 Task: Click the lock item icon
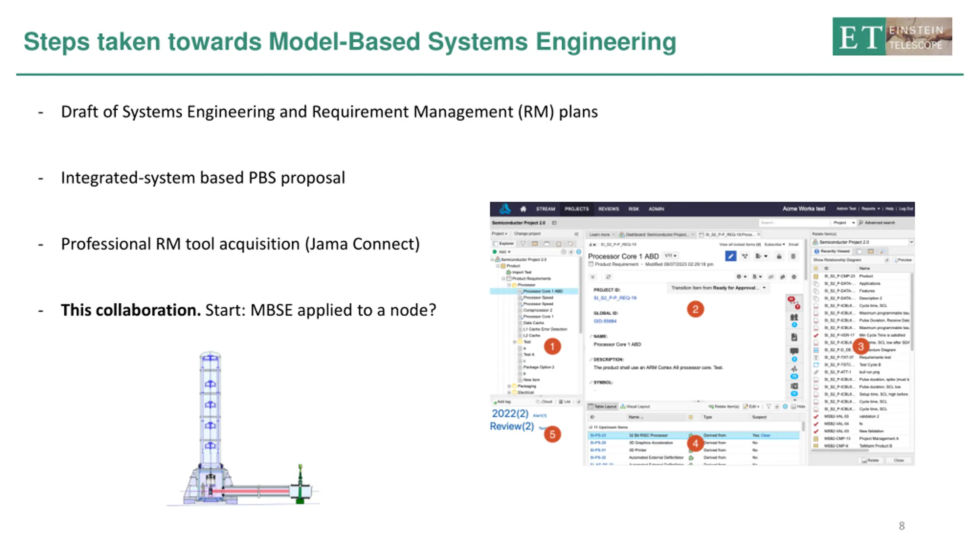(x=779, y=256)
